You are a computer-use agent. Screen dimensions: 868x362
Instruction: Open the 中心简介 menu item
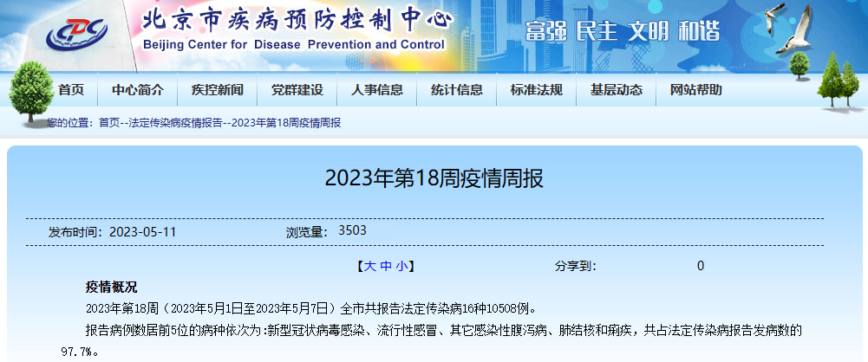coord(137,89)
